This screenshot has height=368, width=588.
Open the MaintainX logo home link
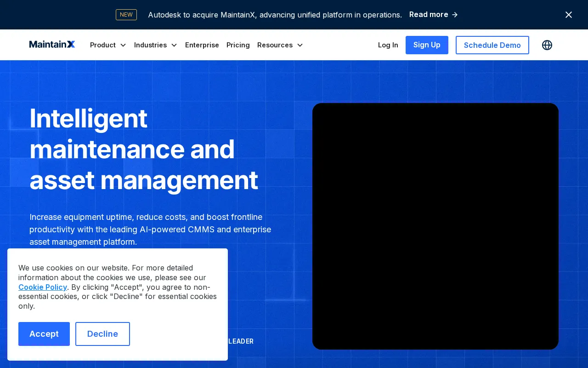click(x=52, y=45)
